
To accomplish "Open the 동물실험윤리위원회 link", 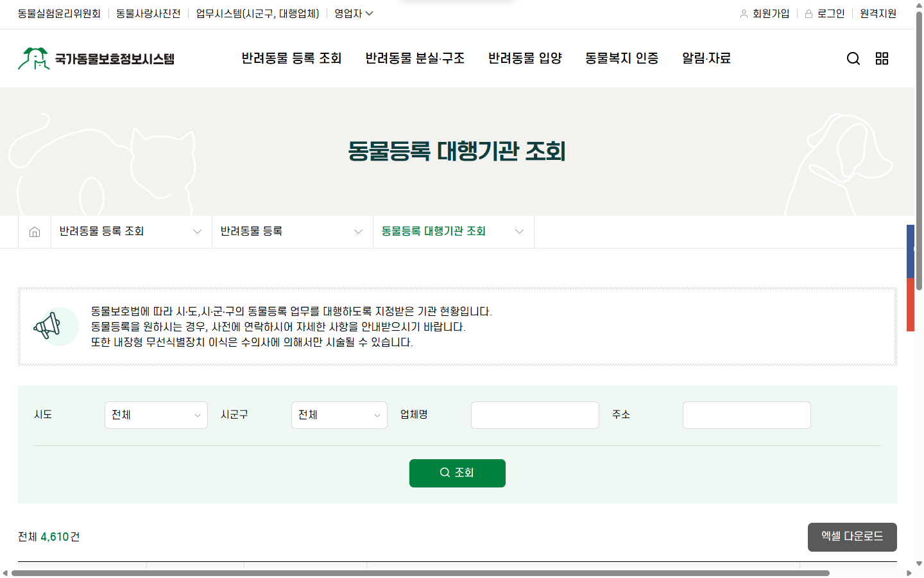I will [59, 13].
